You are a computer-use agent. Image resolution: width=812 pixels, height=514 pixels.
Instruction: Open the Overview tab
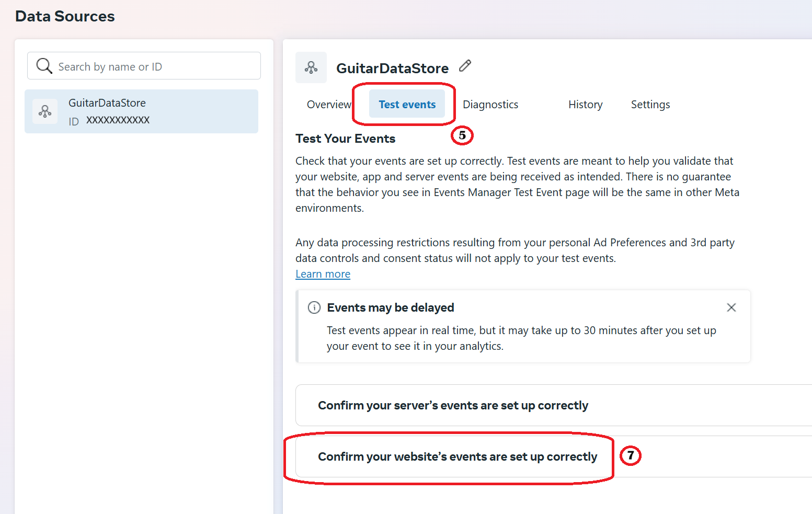tap(329, 105)
